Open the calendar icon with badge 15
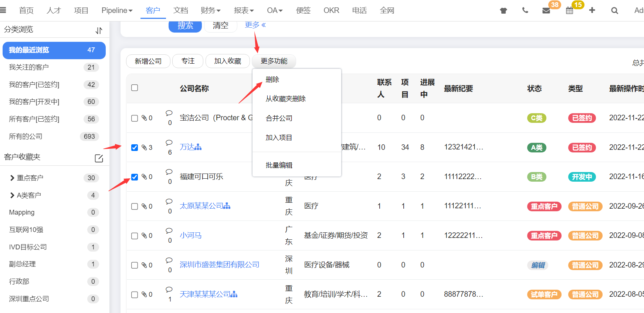Viewport: 644px width, 313px height. [570, 10]
